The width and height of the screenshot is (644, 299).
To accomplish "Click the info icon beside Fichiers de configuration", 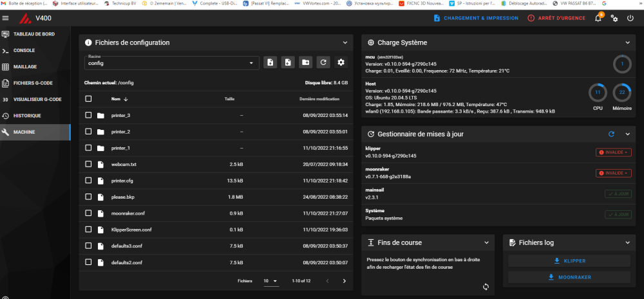I will pyautogui.click(x=88, y=42).
